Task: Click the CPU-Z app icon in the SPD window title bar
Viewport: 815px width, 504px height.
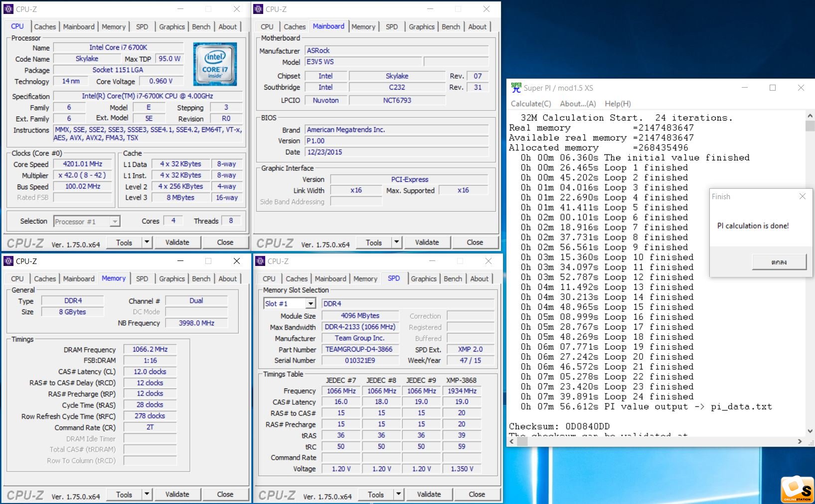Action: [x=260, y=261]
